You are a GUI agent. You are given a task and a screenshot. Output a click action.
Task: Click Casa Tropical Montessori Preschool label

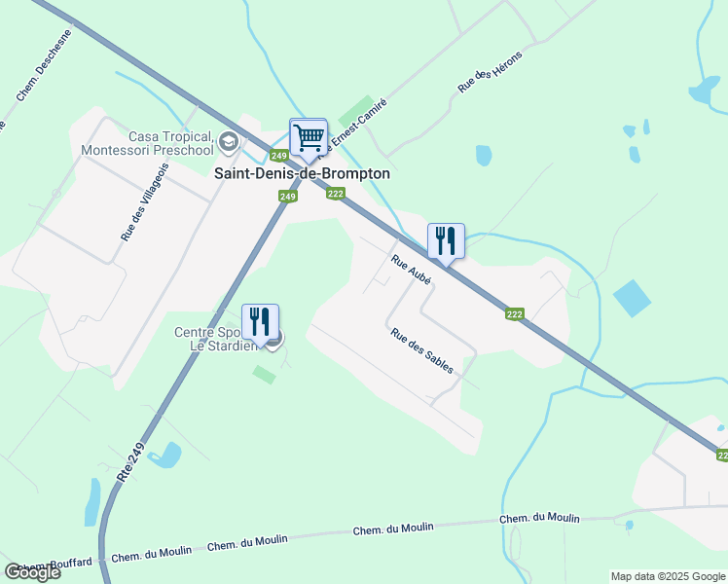pos(148,143)
